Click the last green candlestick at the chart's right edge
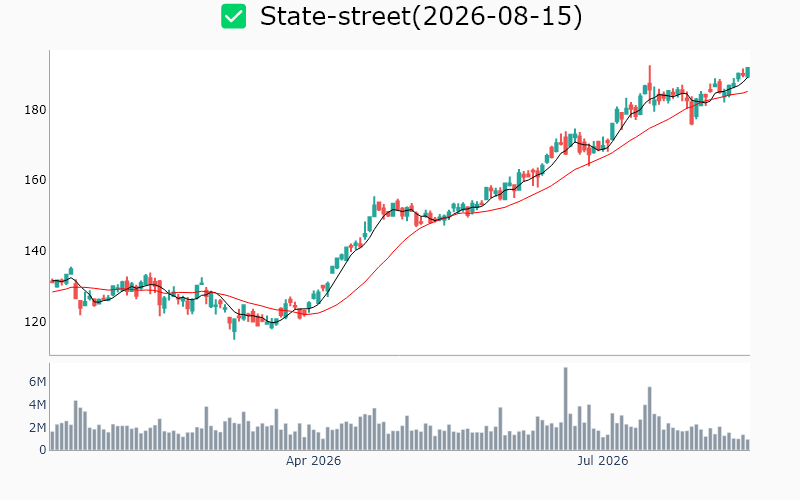The image size is (800, 500). coord(747,72)
